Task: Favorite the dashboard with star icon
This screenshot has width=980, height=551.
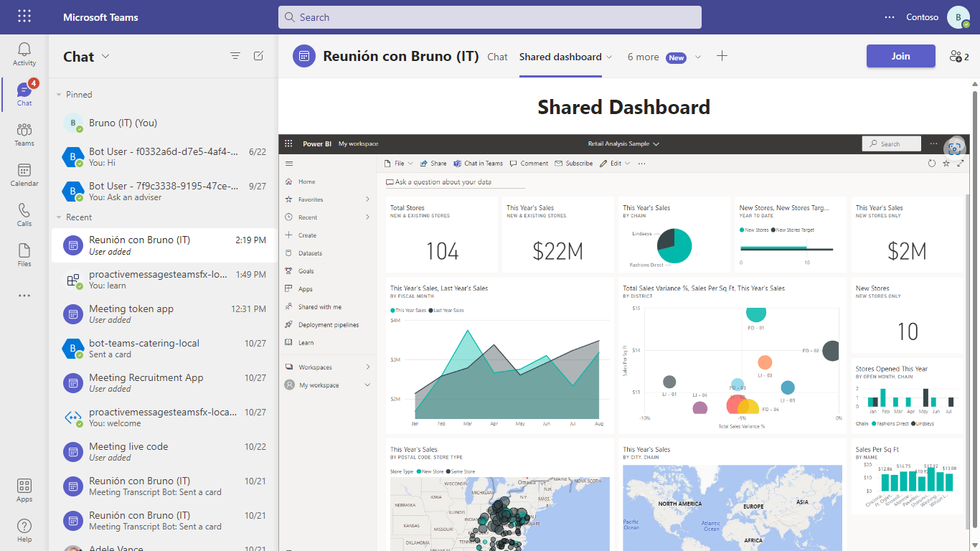Action: [x=946, y=164]
